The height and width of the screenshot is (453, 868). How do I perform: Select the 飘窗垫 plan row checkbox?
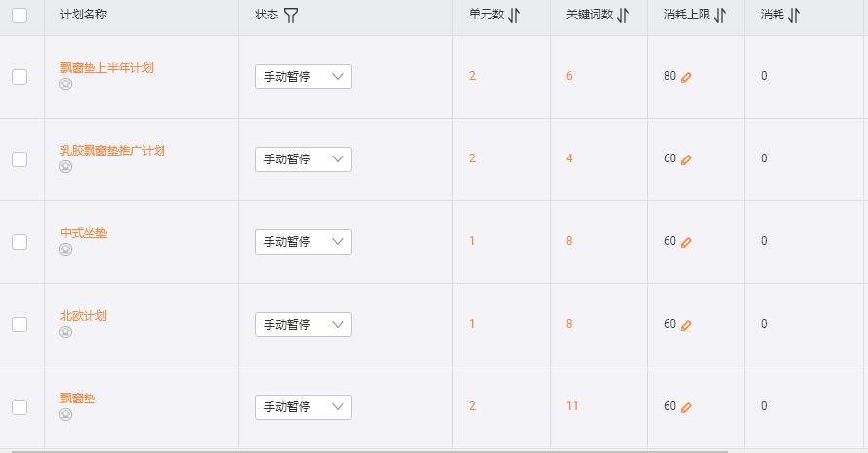point(19,407)
